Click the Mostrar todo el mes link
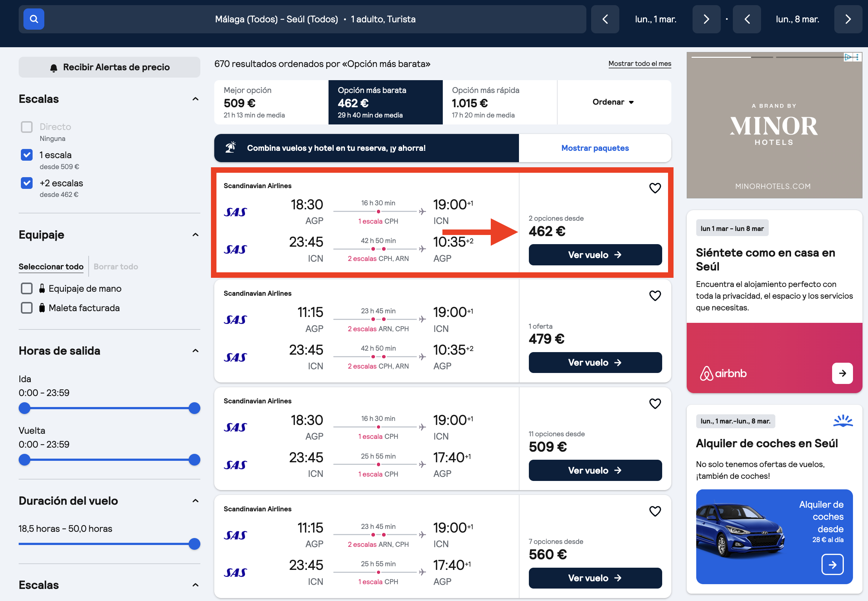868x601 pixels. point(640,64)
